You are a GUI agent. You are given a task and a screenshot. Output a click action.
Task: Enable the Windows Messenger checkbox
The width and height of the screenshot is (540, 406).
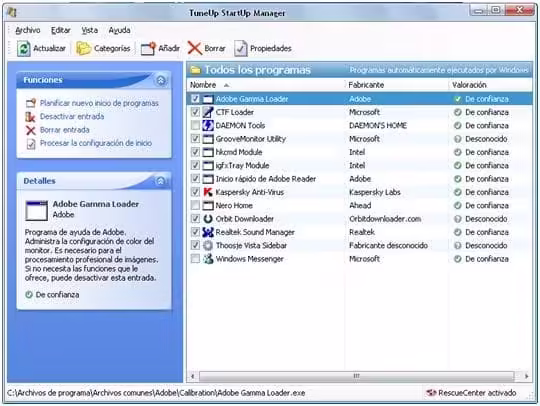coord(195,259)
